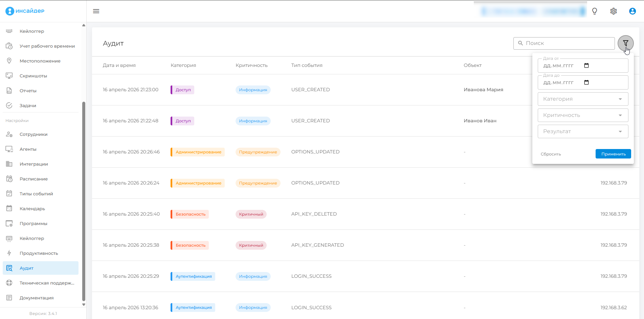The width and height of the screenshot is (644, 319).
Task: Click the Дата и время column header
Action: (119, 65)
